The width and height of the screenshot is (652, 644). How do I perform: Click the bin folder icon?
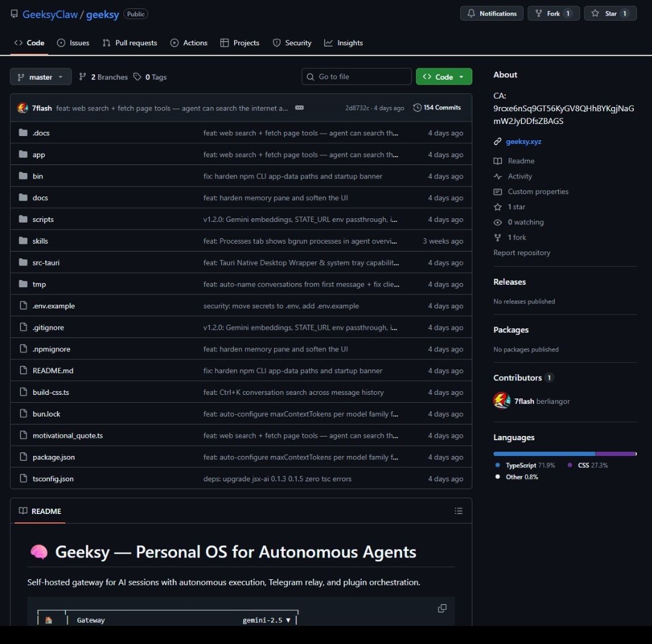coord(23,176)
